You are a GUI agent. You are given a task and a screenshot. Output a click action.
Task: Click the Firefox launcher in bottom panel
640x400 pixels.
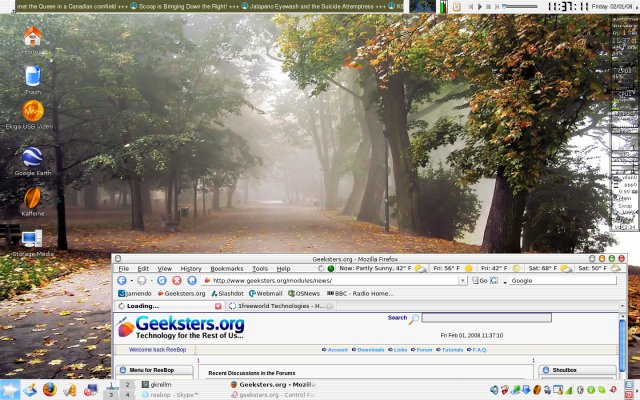pyautogui.click(x=49, y=390)
